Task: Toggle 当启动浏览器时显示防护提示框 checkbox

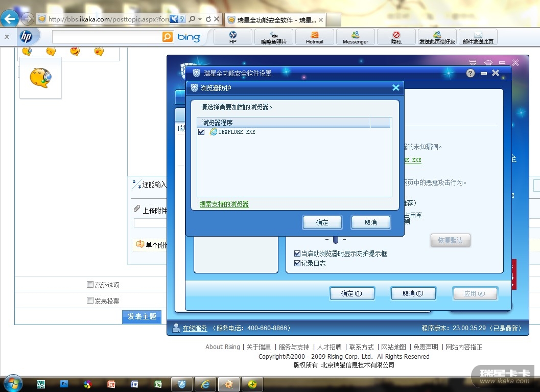Action: pos(297,253)
